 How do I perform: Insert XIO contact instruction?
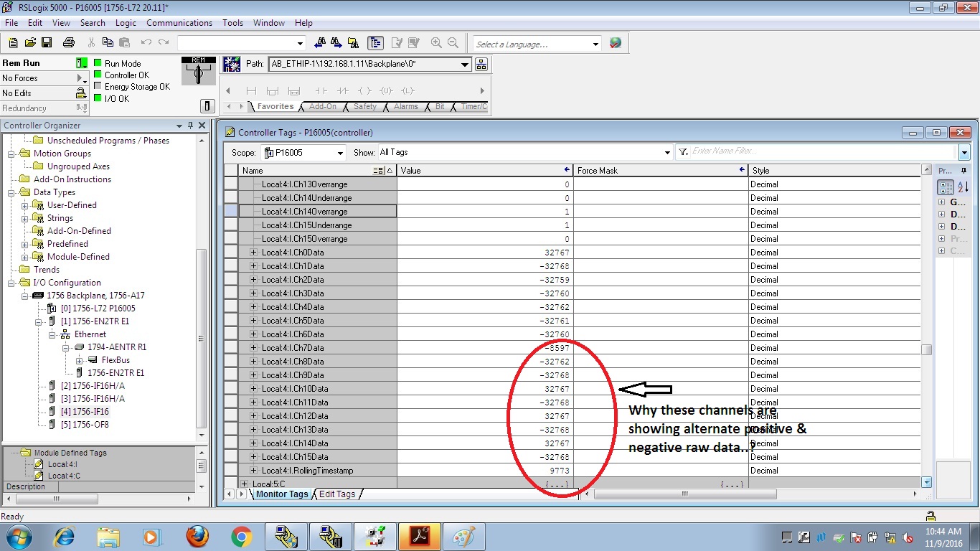click(x=343, y=91)
